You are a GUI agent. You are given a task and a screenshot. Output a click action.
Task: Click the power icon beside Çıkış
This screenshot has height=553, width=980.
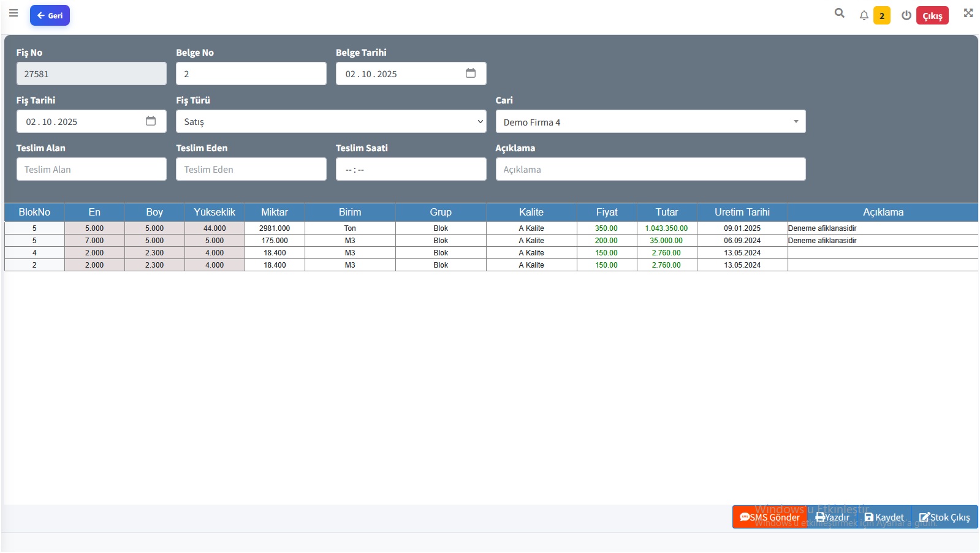[x=906, y=16]
